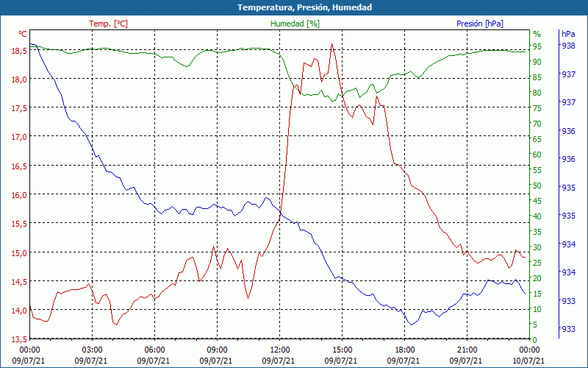Select the red "Temp. [°C]" legend label
The height and width of the screenshot is (368, 588).
pyautogui.click(x=108, y=24)
